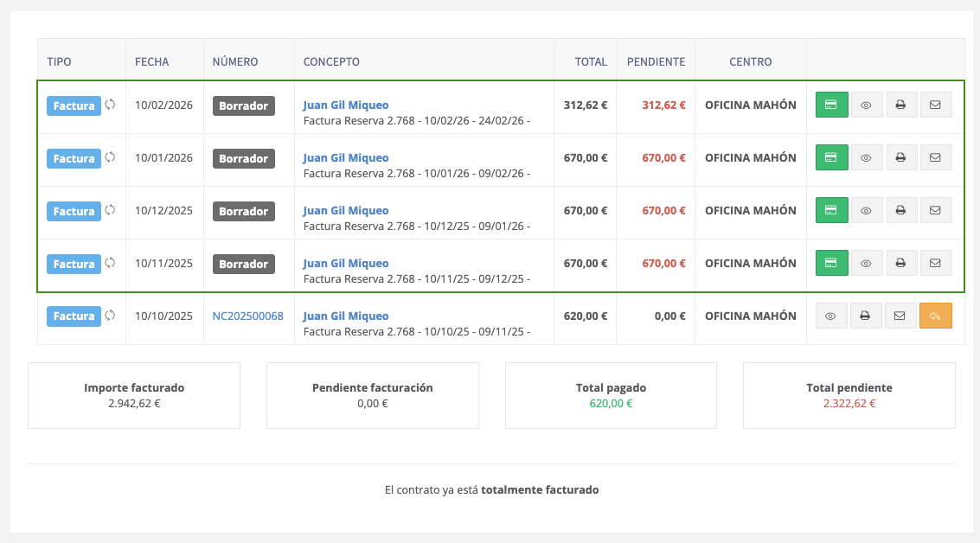Click the orange return arrow on invoice NC202500068
The height and width of the screenshot is (543, 980).
(935, 316)
